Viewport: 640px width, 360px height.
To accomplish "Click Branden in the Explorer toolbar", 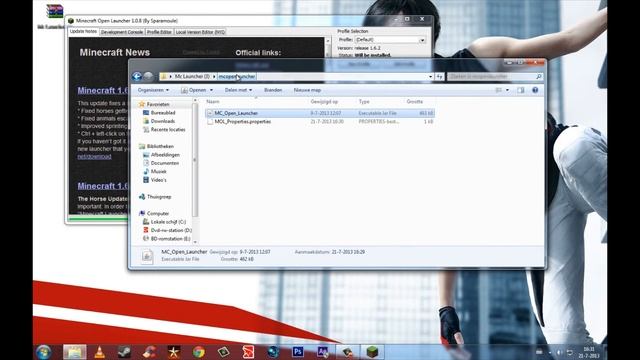I will coord(273,90).
